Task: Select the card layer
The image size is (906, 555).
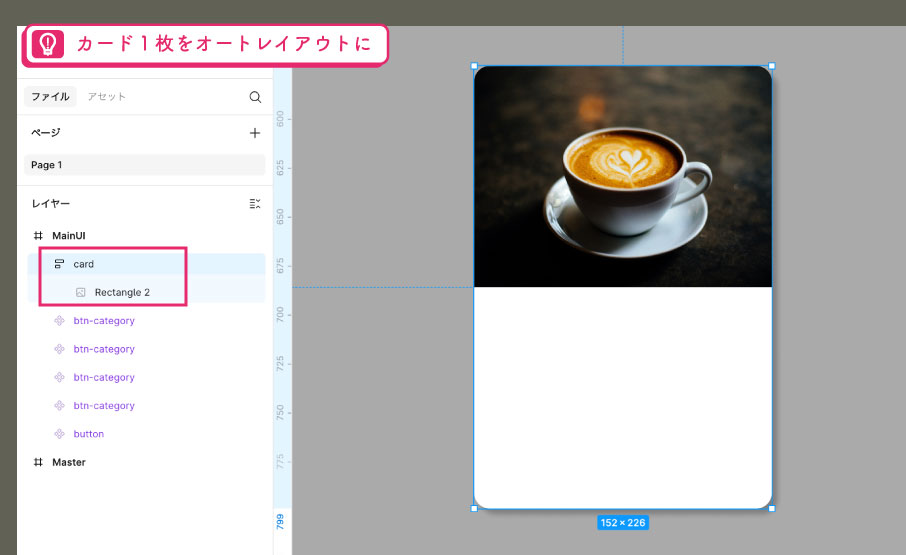Action: (146, 264)
